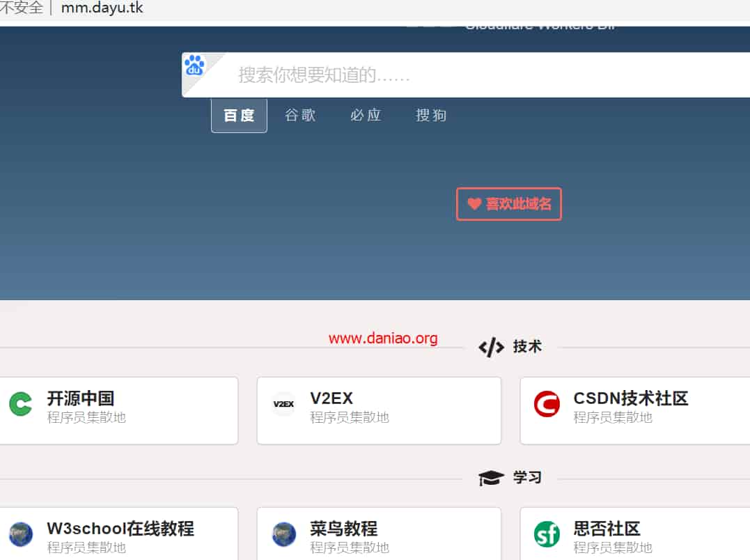The height and width of the screenshot is (560, 750).
Task: Click the code brackets icon beside 技术
Action: pyautogui.click(x=491, y=347)
